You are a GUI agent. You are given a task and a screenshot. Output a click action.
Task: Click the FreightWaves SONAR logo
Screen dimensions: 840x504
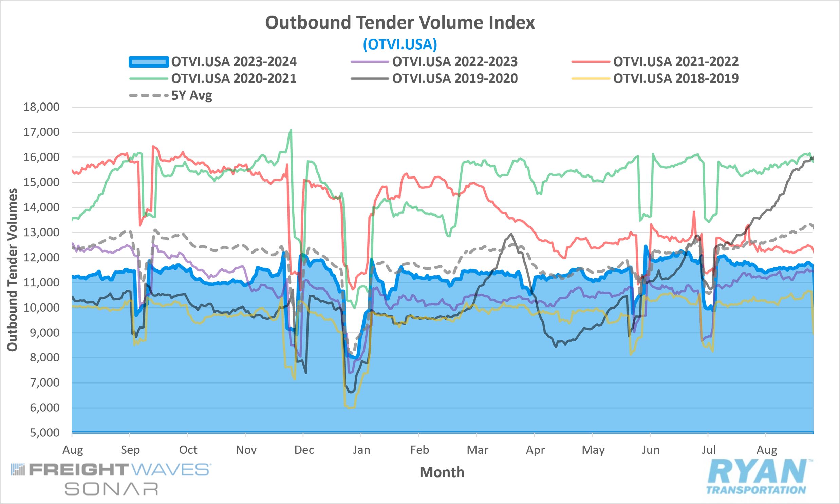111,479
